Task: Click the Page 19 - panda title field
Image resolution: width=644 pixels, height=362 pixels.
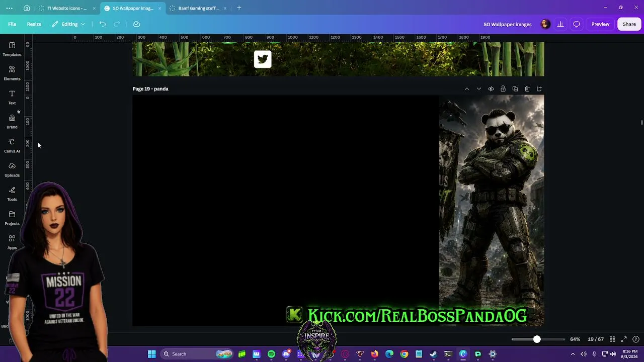Action: [x=150, y=89]
